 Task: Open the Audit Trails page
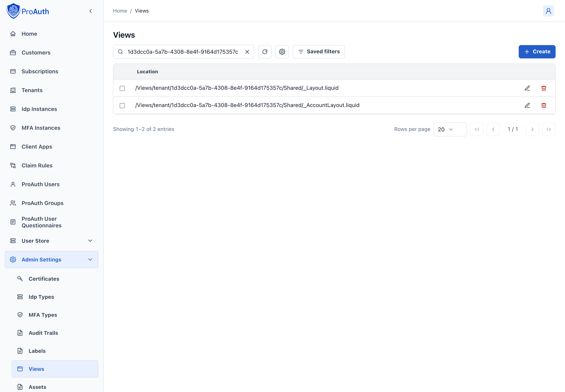(x=55, y=333)
